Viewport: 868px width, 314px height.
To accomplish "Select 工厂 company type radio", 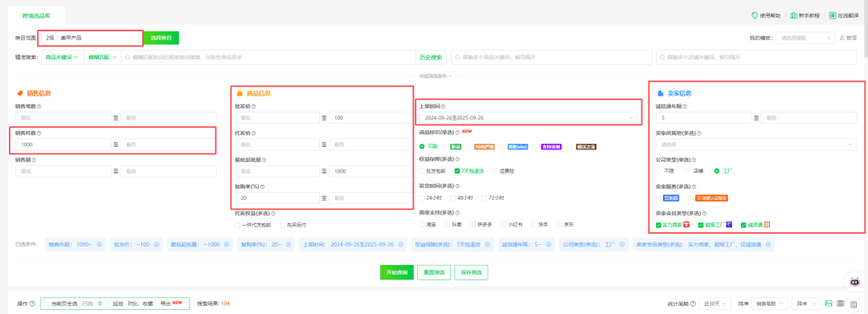I will (717, 171).
